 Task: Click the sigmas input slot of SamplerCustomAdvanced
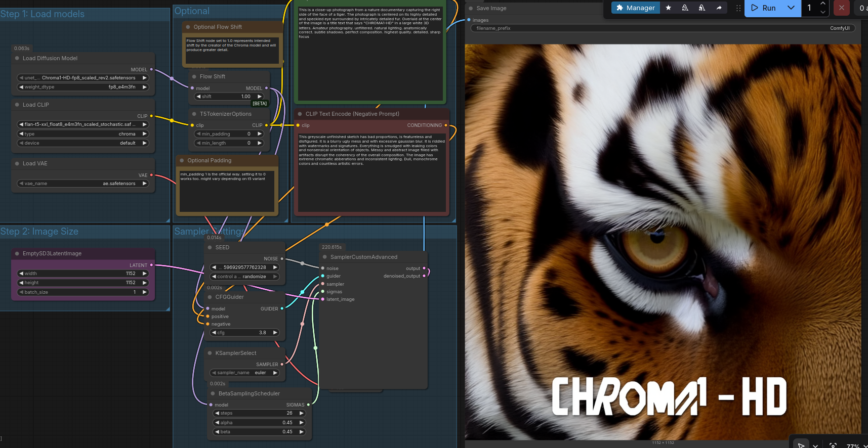point(323,291)
